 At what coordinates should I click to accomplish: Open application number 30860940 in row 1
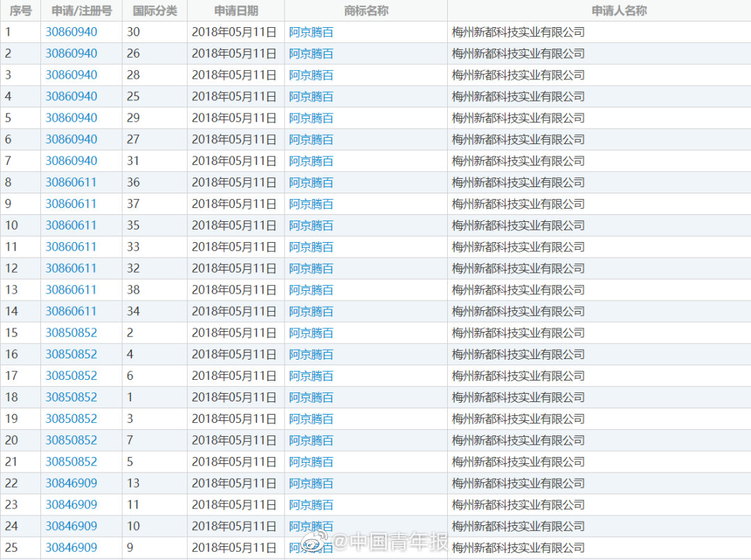(71, 32)
